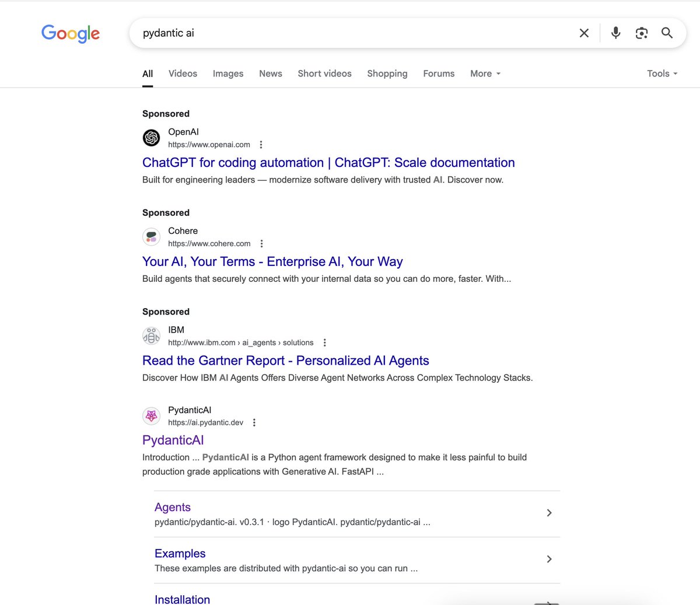The width and height of the screenshot is (700, 605).
Task: Select the All tab
Action: click(148, 74)
